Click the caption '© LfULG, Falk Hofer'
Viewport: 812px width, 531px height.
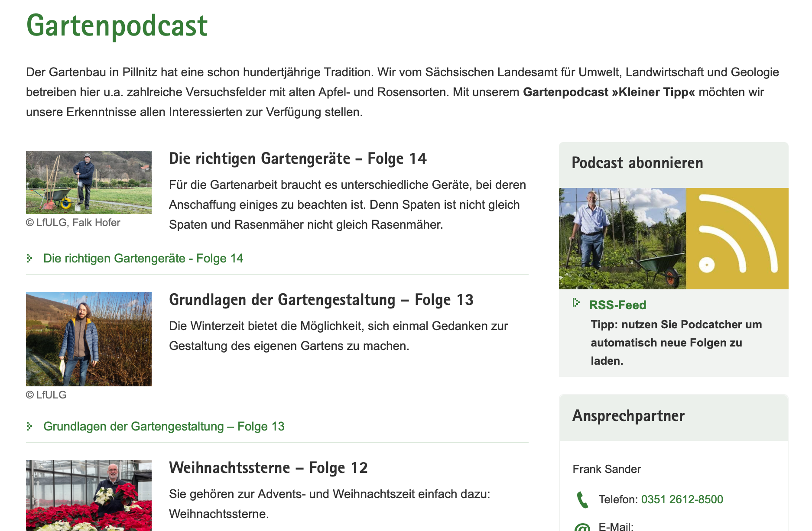click(x=73, y=223)
